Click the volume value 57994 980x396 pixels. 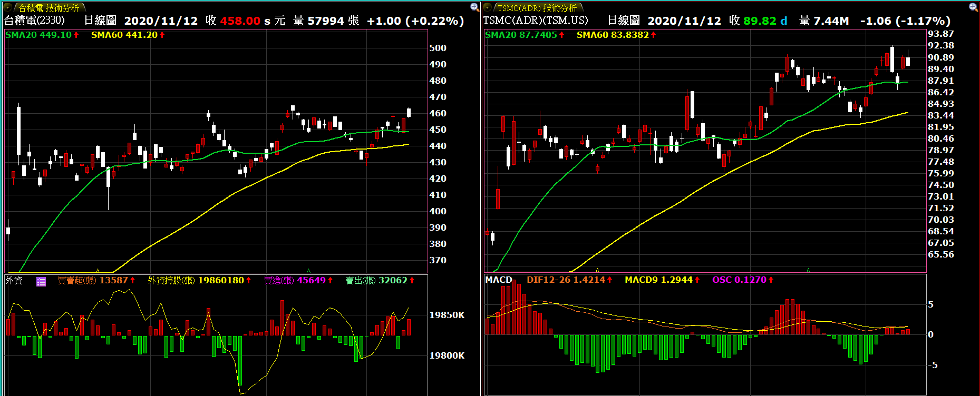[x=326, y=21]
